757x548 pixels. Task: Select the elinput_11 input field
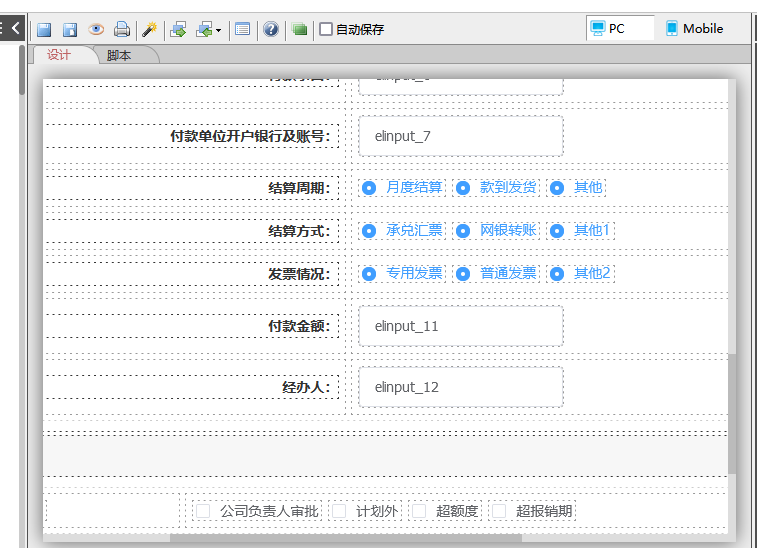click(x=461, y=326)
